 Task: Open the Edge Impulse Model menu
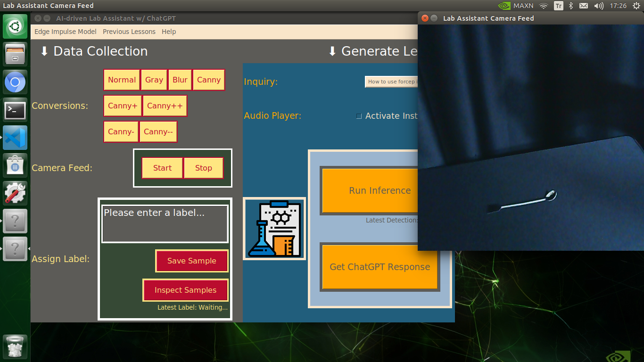tap(66, 32)
